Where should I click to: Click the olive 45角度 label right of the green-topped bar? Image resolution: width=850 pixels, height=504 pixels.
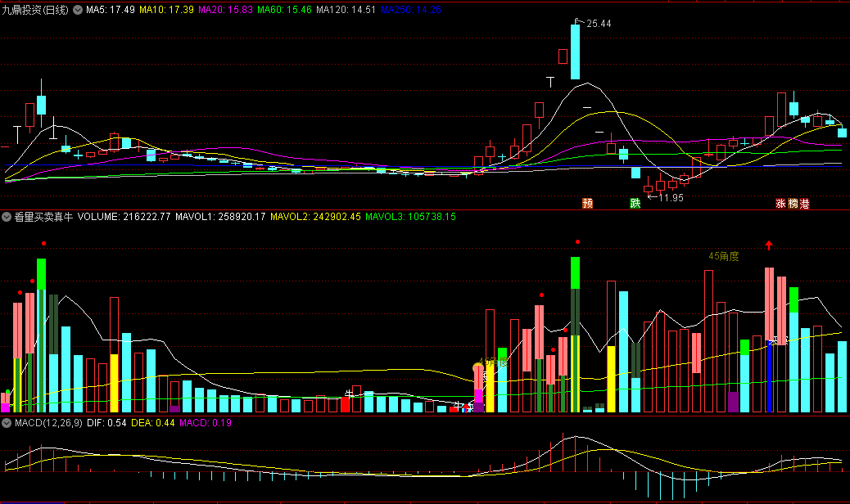[724, 257]
